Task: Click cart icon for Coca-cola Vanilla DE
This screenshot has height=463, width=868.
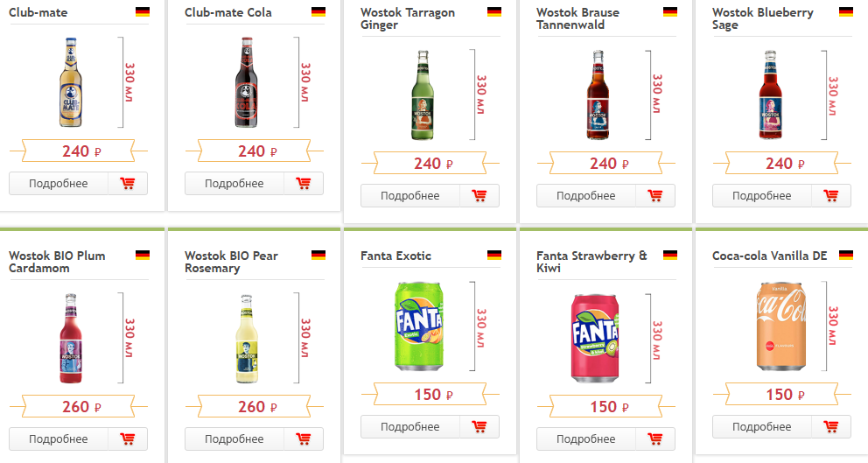Action: click(831, 427)
